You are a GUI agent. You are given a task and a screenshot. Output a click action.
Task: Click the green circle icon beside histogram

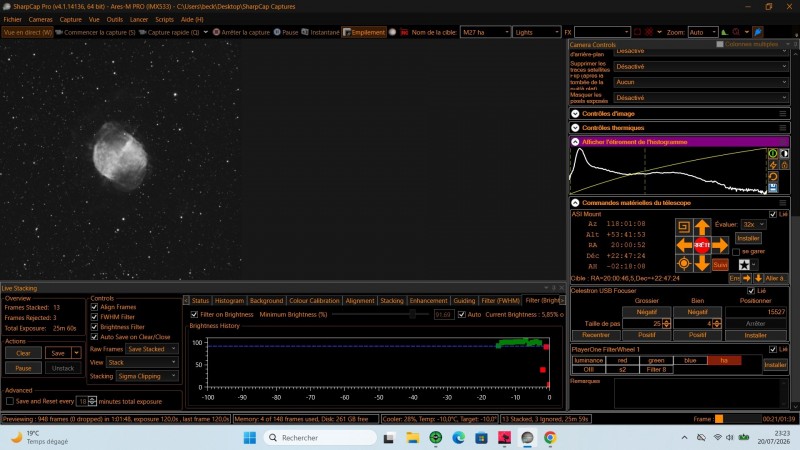(773, 153)
